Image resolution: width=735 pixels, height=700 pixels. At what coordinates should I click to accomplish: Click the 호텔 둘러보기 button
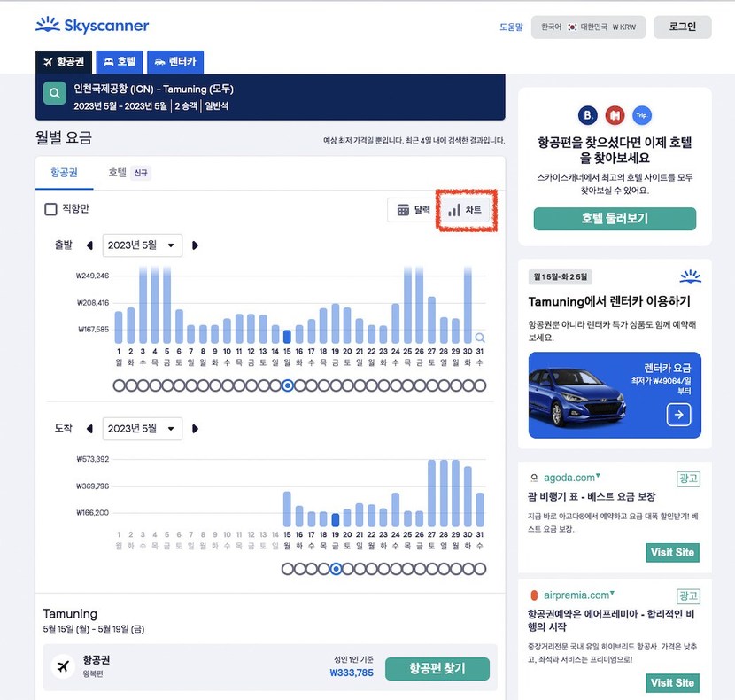click(x=615, y=219)
